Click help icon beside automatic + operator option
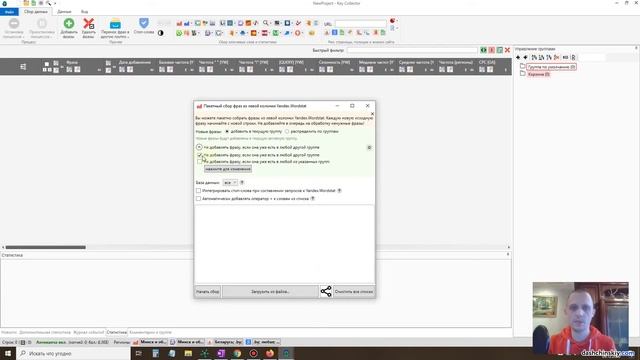This screenshot has height=360, width=640. click(313, 198)
